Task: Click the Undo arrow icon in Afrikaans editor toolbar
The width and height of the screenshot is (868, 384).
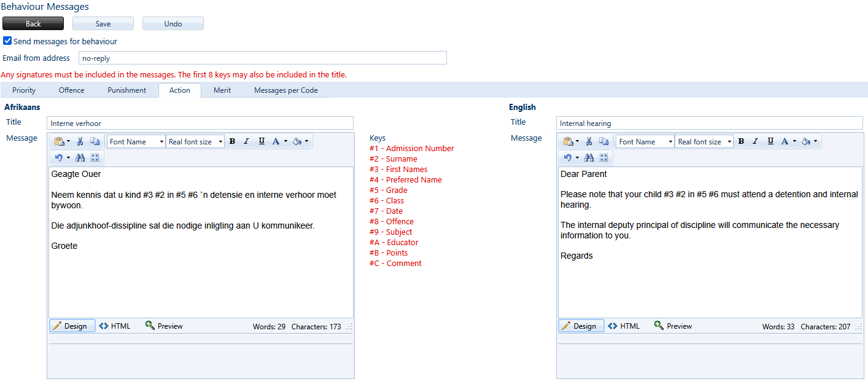Action: 59,158
